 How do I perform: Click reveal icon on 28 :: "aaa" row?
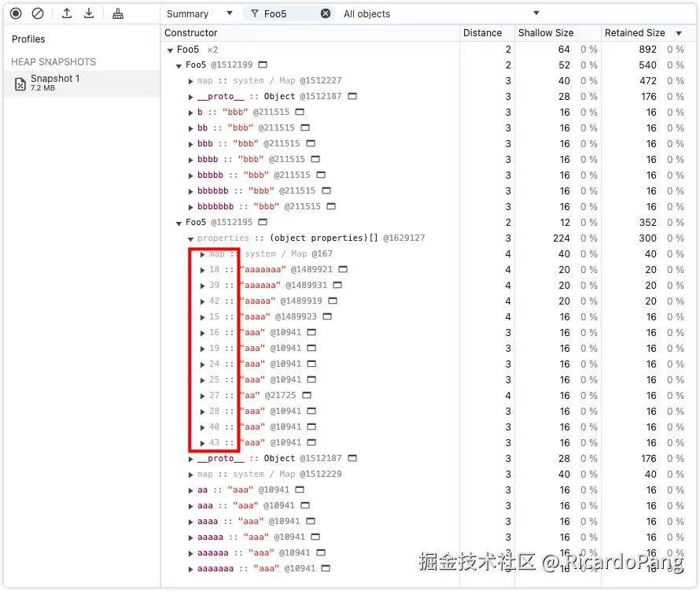coord(311,411)
